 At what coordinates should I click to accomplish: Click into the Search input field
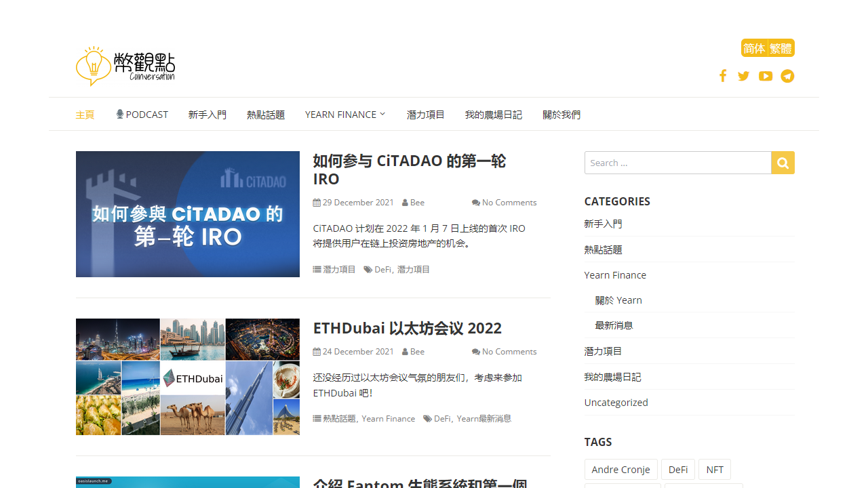click(677, 163)
